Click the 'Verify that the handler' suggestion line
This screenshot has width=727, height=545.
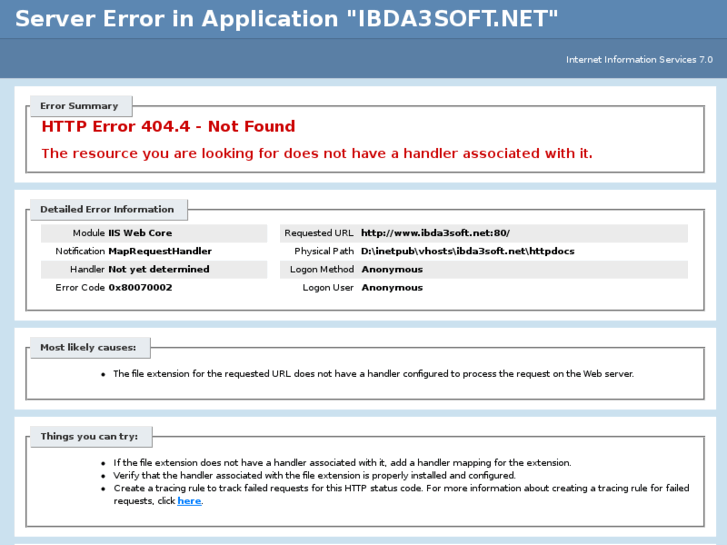(x=314, y=475)
